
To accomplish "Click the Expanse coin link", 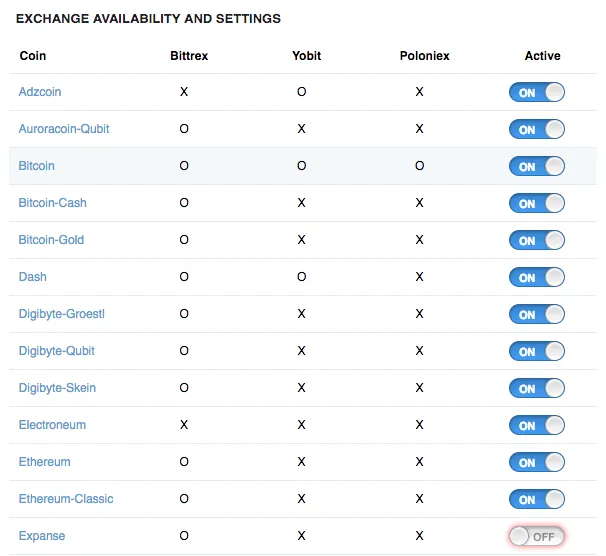I will click(42, 536).
